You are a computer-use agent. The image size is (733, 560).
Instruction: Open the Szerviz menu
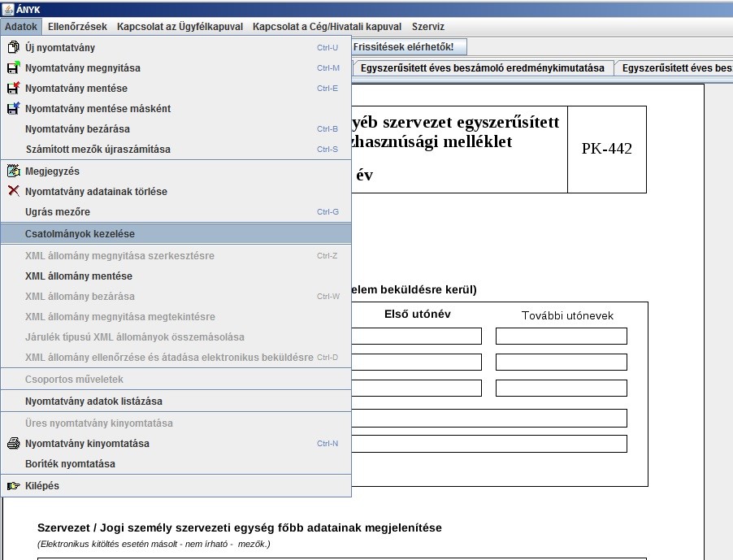coord(427,27)
